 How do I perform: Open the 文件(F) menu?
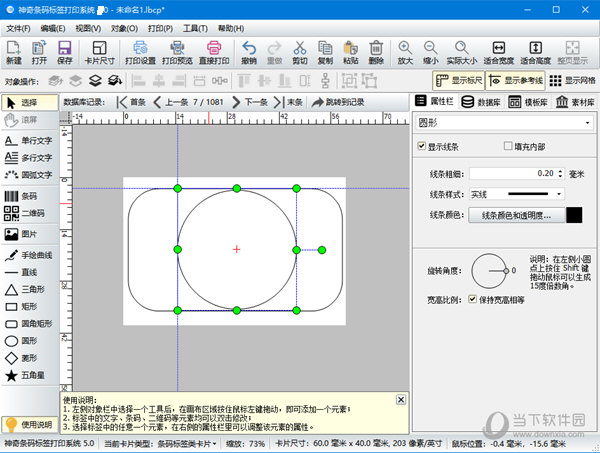click(18, 29)
